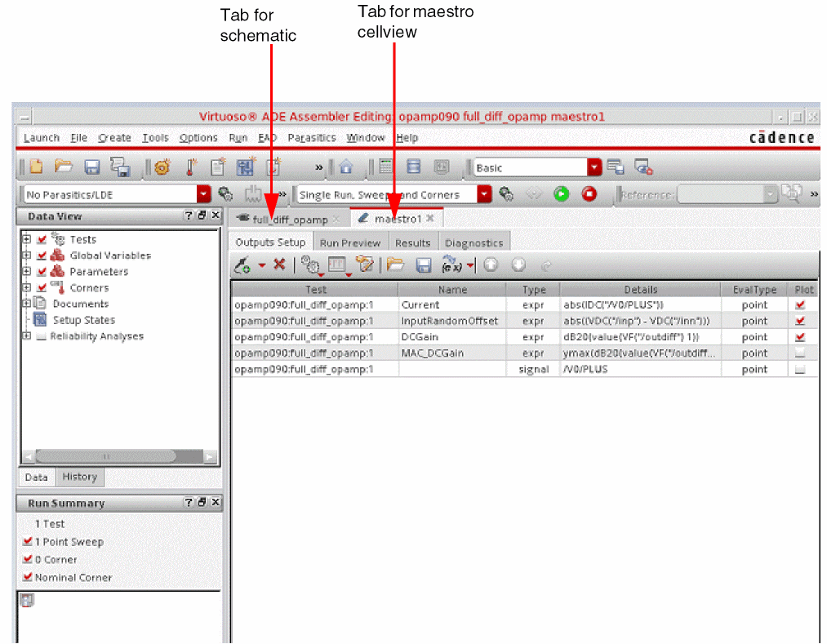Toggle the Parameters checkbox
The height and width of the screenshot is (644, 827).
(x=42, y=272)
